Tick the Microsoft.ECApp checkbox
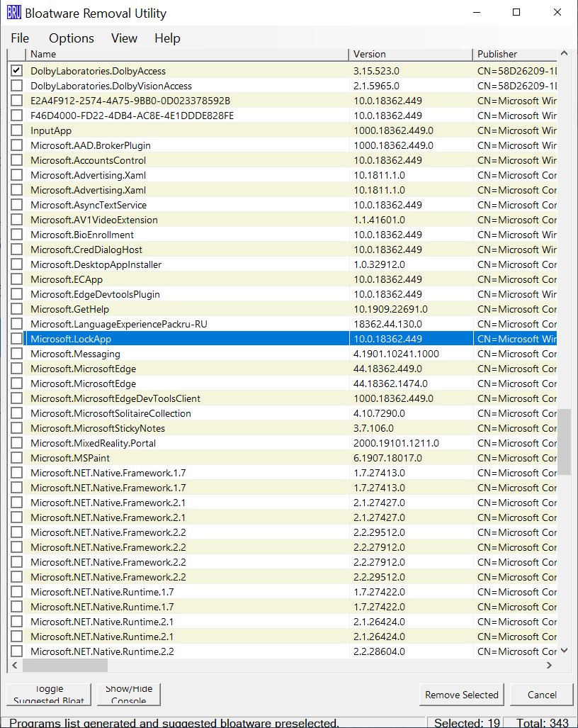578x728 pixels. tap(17, 279)
